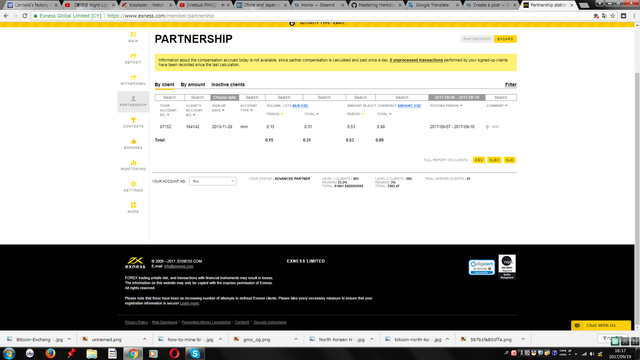Select the Partnership sidebar icon
The image size is (640, 360).
point(133,101)
